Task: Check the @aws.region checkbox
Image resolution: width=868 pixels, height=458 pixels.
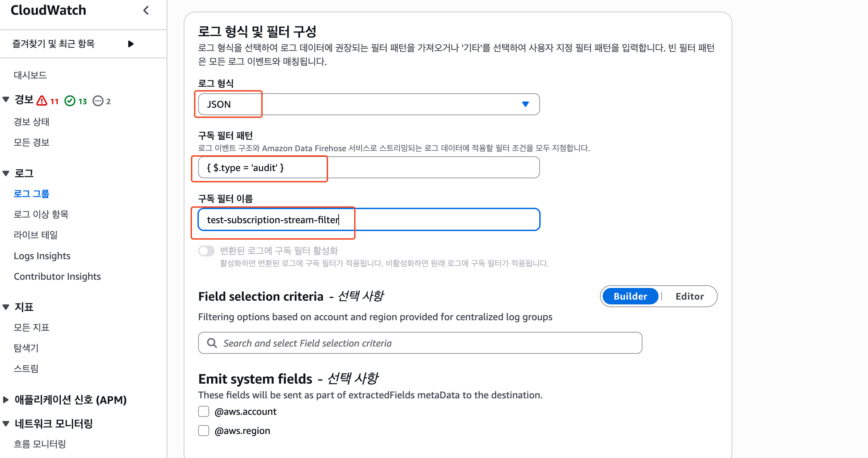Action: pos(204,431)
